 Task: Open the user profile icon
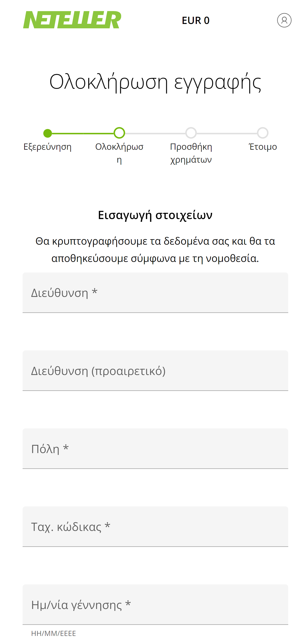coord(284,20)
